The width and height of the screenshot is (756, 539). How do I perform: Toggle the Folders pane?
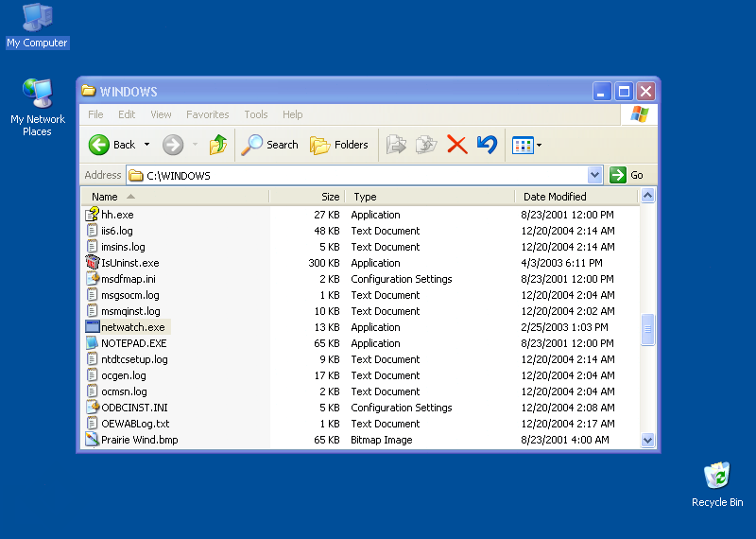click(x=338, y=145)
